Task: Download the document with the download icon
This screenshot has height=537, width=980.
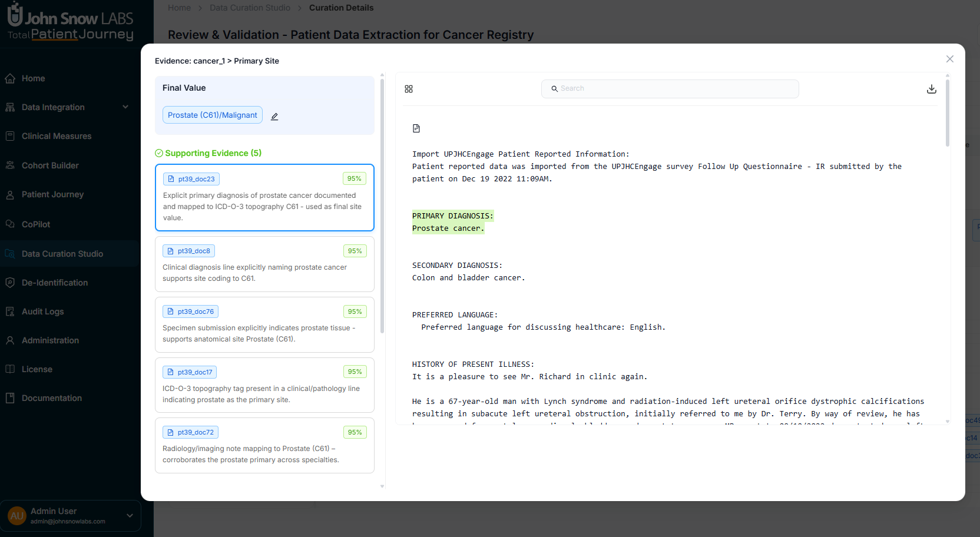Action: [931, 88]
